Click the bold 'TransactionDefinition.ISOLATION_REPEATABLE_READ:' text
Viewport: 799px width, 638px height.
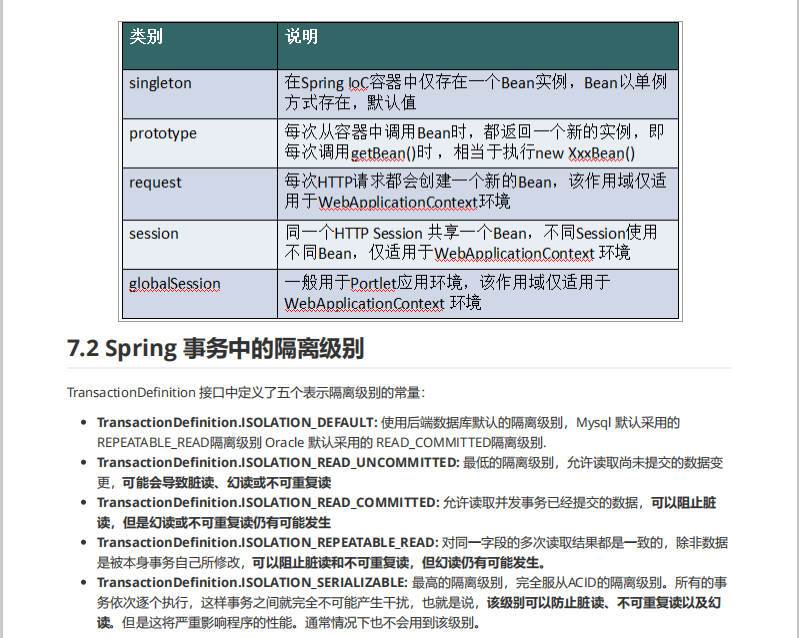[x=268, y=543]
